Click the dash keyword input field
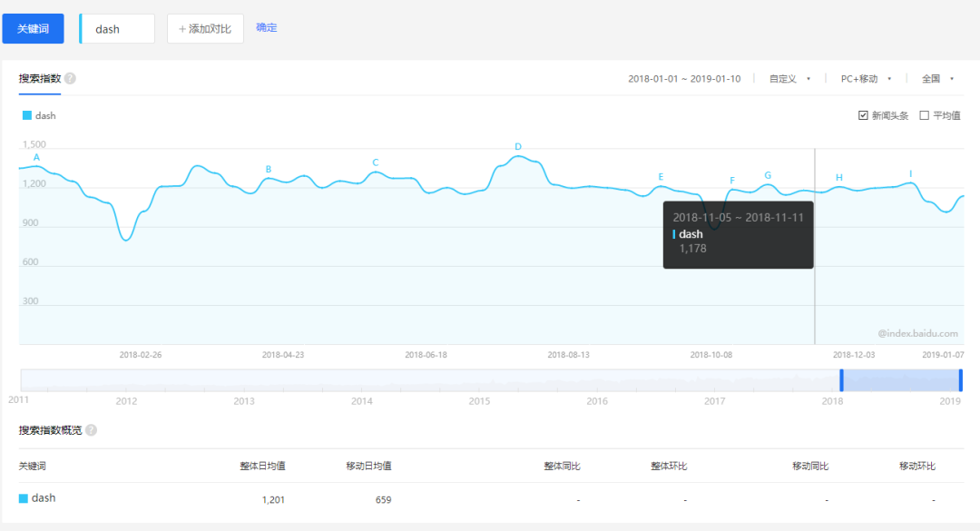980x531 pixels. [117, 29]
